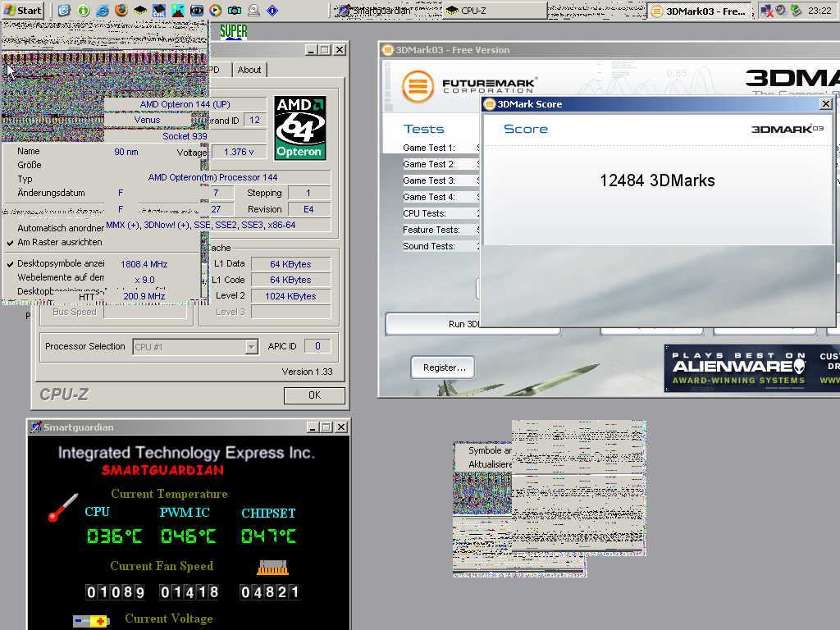This screenshot has height=630, width=840.
Task: Toggle 'Desktopsymbole anzeigen' menu option
Action: pyautogui.click(x=61, y=263)
